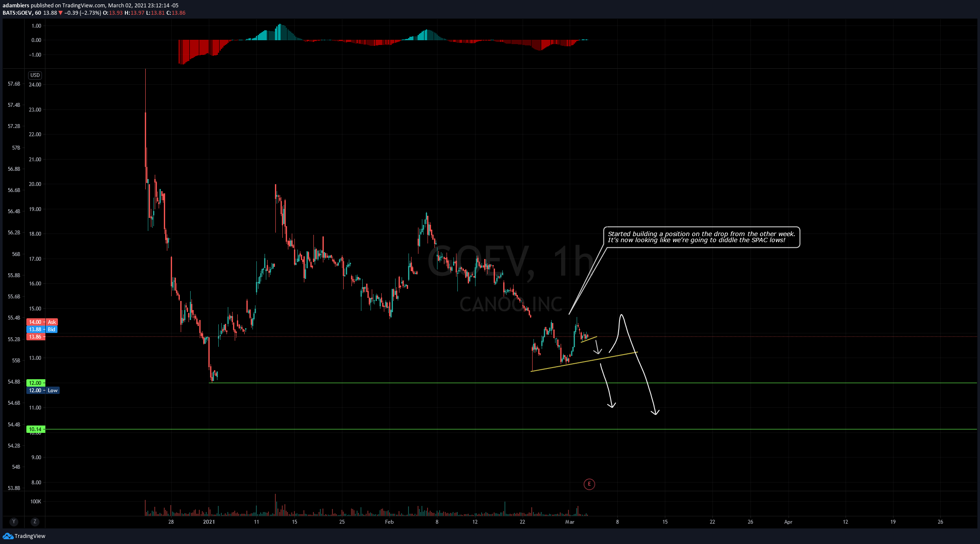This screenshot has width=980, height=544.
Task: Click the green 10.14 line label
Action: tap(35, 429)
